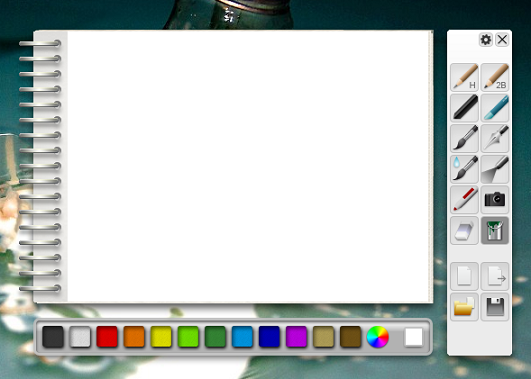Choose the light blue color swatch

(242, 337)
